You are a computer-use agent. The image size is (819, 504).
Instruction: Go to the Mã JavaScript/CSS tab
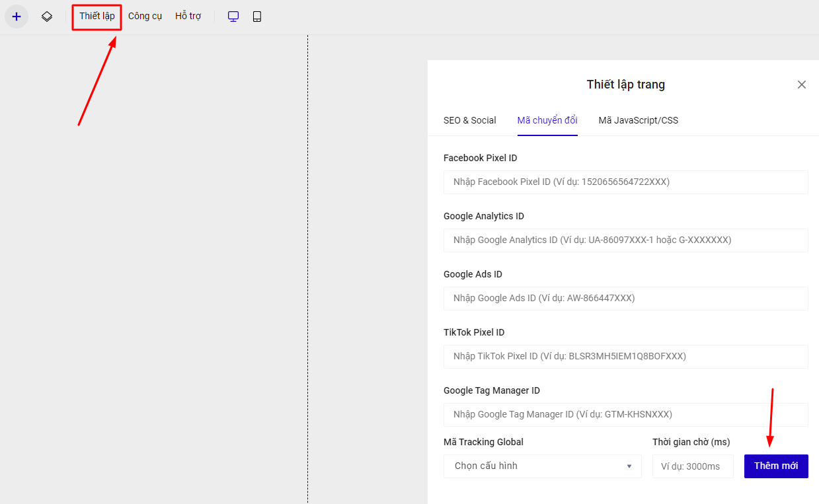point(638,120)
